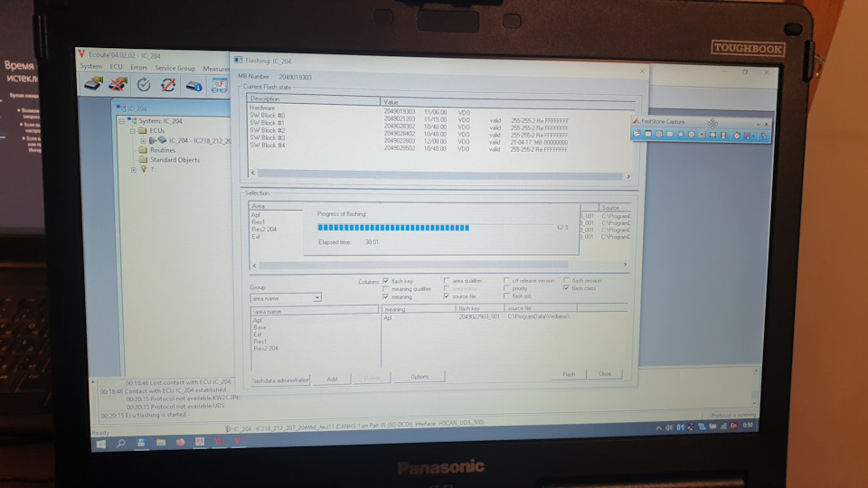Open the Measurement menu
The height and width of the screenshot is (488, 868).
(216, 69)
